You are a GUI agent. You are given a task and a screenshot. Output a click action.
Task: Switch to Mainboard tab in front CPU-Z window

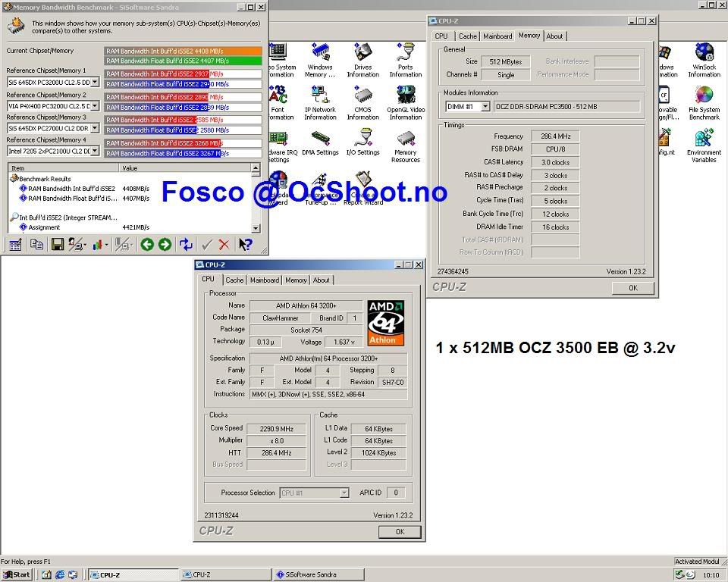[265, 280]
